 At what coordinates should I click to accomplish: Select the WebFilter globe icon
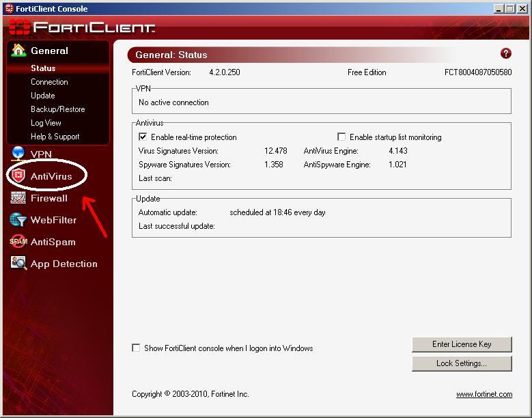[18, 220]
